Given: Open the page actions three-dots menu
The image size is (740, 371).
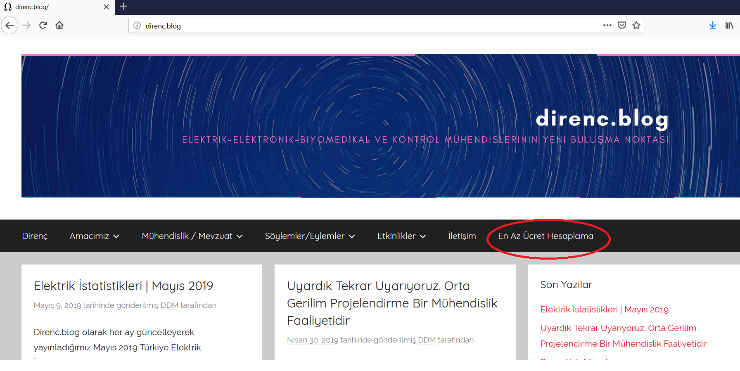Looking at the screenshot, I should (607, 25).
